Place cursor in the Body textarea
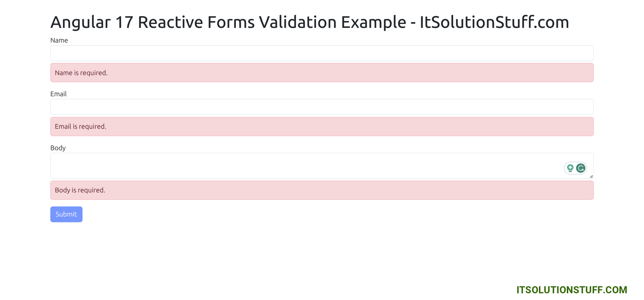Viewport: 644px width, 300px height. point(306,166)
